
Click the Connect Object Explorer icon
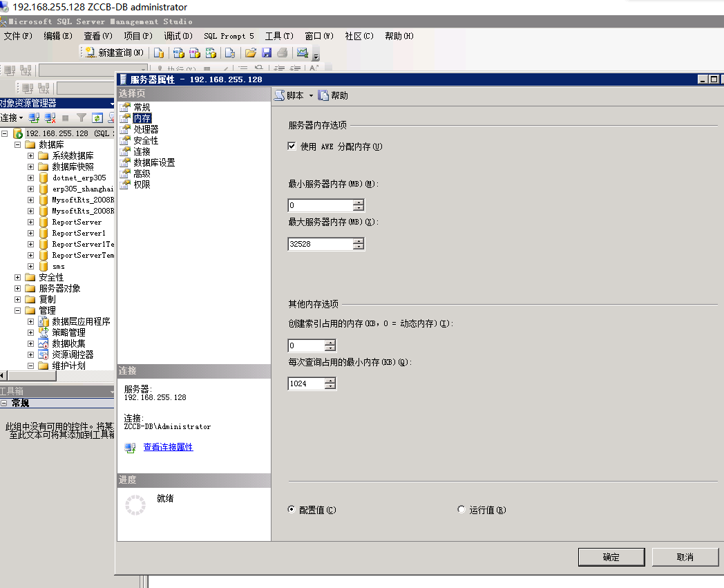[x=34, y=118]
